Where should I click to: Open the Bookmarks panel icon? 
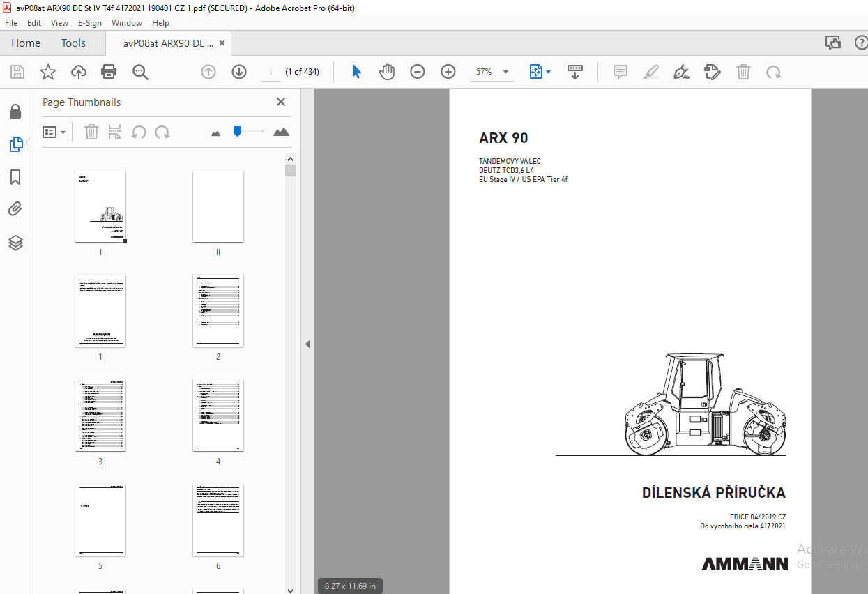pos(15,177)
